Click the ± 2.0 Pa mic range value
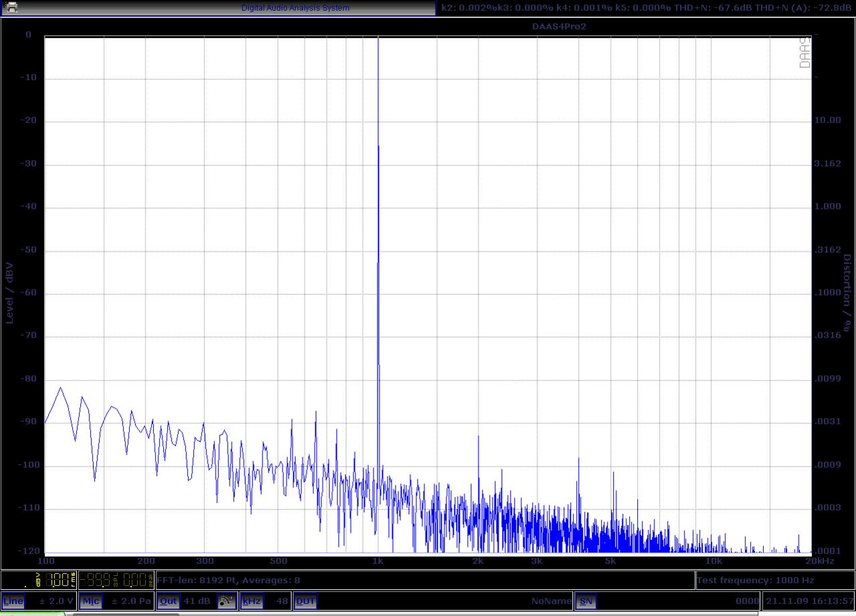 [132, 601]
